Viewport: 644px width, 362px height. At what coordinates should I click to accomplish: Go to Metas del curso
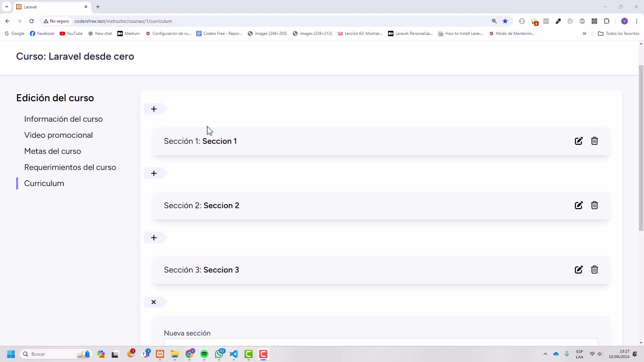tap(53, 151)
